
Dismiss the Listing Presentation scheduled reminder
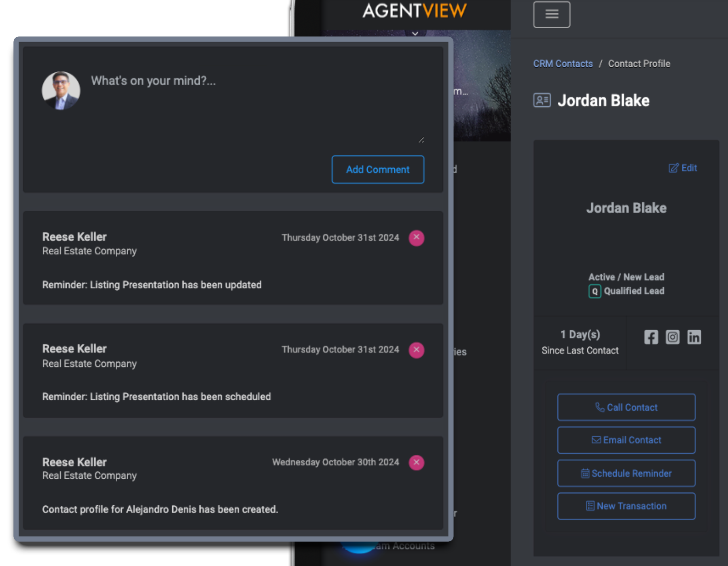click(416, 350)
